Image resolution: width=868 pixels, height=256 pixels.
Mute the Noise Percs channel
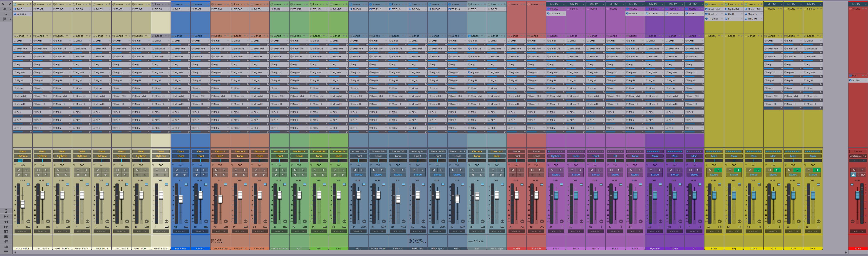pyautogui.click(x=19, y=170)
